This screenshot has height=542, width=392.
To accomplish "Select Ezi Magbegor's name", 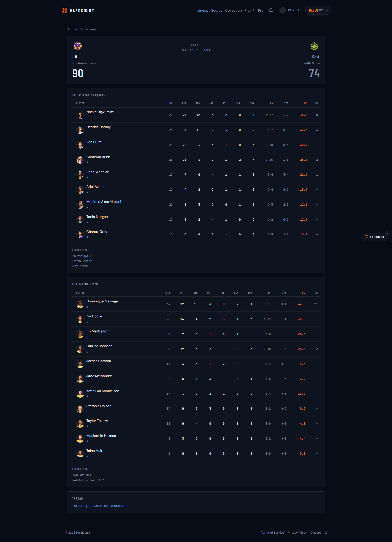I will click(x=97, y=331).
